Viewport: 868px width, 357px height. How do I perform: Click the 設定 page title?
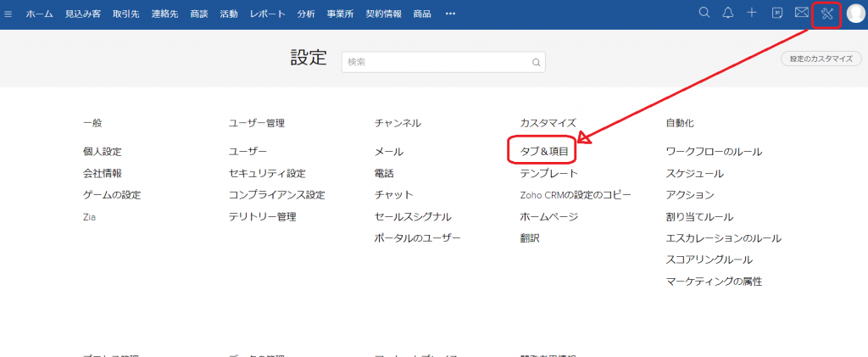(309, 58)
